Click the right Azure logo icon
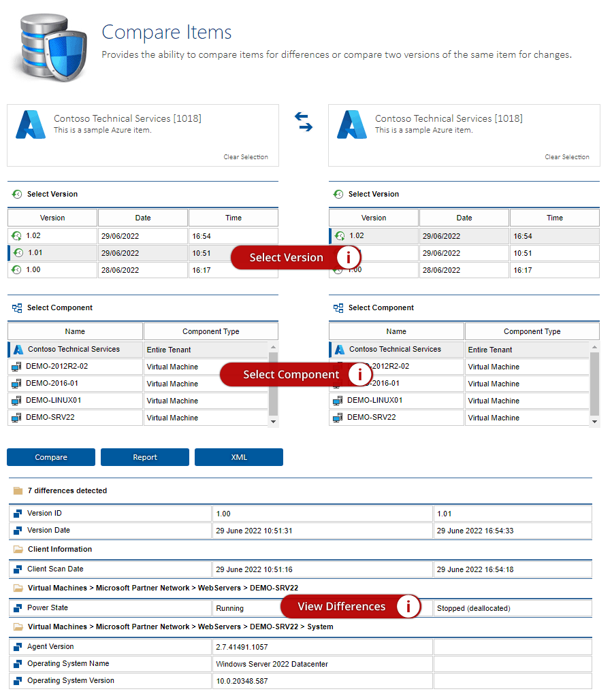 pos(351,124)
